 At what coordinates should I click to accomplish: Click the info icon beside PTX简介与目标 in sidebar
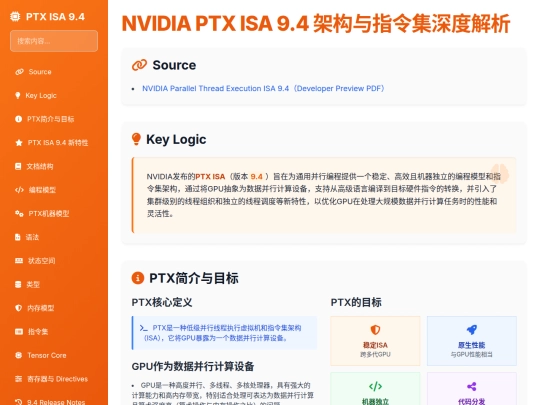(x=19, y=119)
